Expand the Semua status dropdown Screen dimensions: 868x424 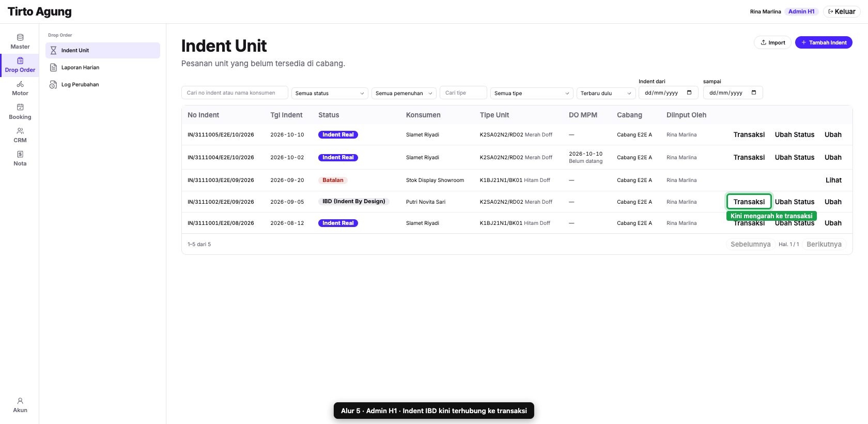point(330,93)
